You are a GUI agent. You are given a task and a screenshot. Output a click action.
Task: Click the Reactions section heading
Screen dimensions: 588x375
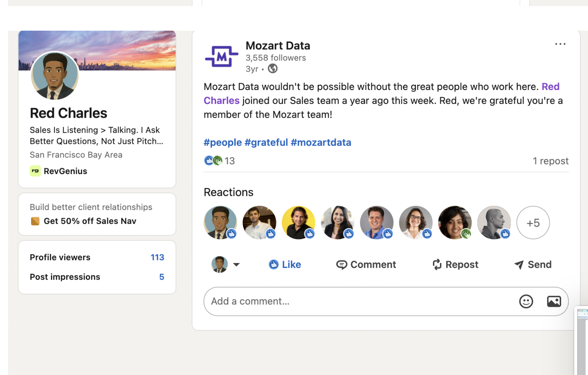point(228,192)
